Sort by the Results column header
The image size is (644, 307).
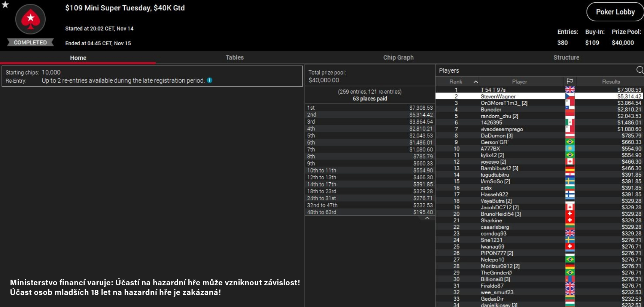pyautogui.click(x=611, y=82)
